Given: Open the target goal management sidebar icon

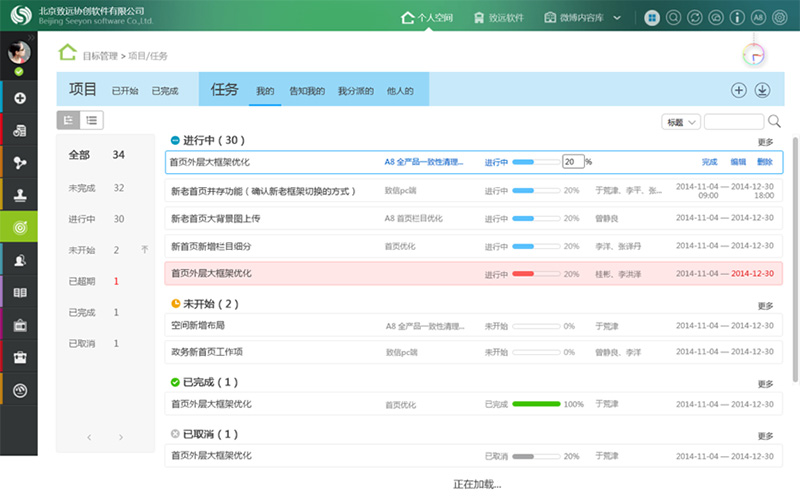Looking at the screenshot, I should tap(20, 227).
